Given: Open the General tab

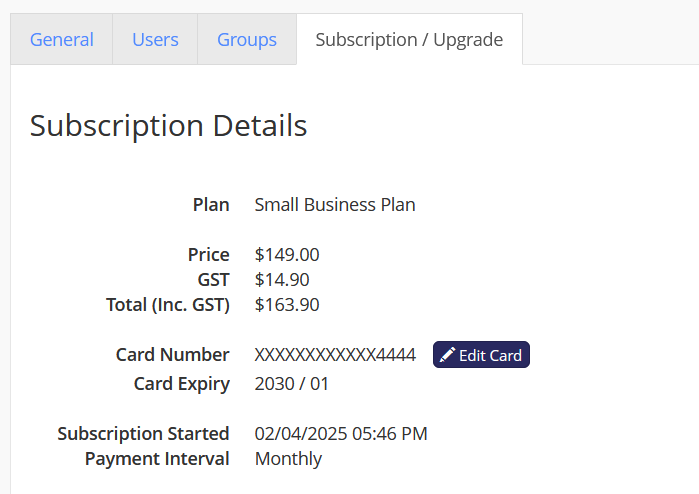Looking at the screenshot, I should point(62,40).
